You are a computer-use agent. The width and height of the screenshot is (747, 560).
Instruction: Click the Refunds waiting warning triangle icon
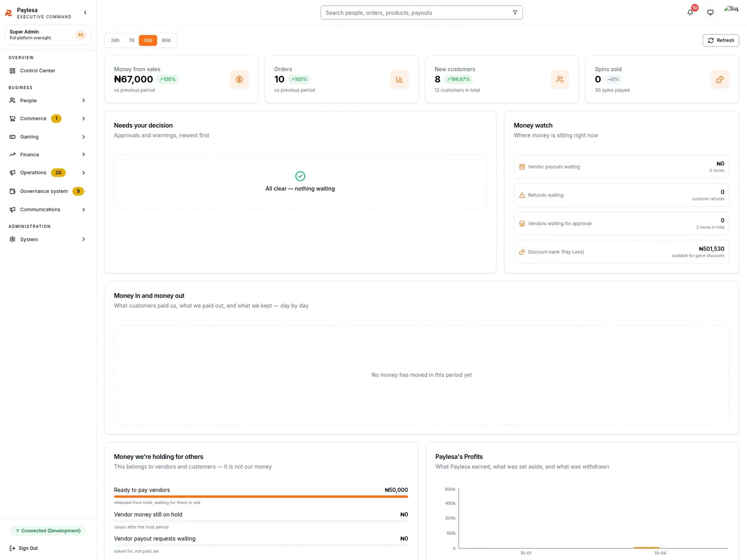click(x=522, y=195)
